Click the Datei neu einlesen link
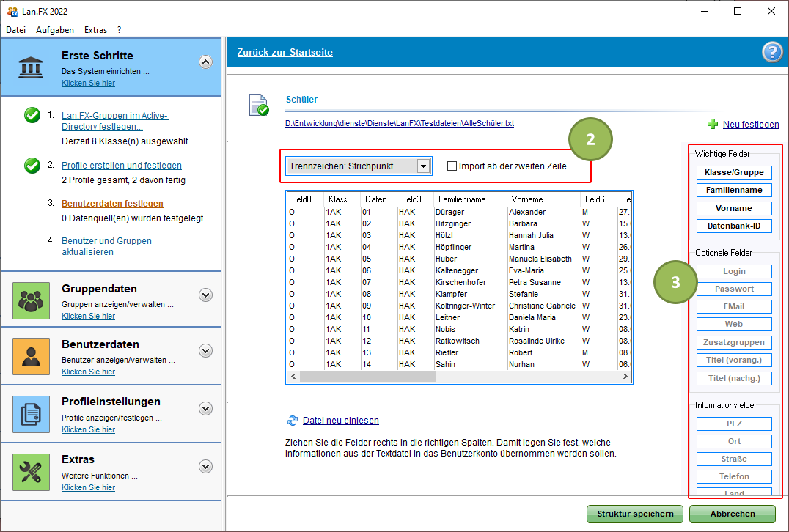789x532 pixels. [341, 421]
